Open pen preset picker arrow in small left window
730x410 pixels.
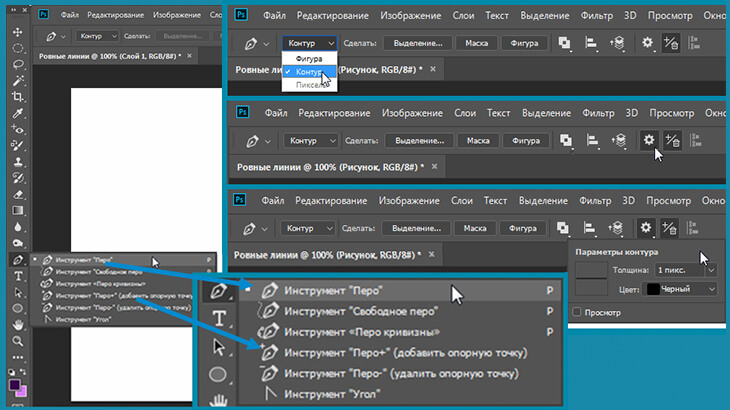pos(63,36)
